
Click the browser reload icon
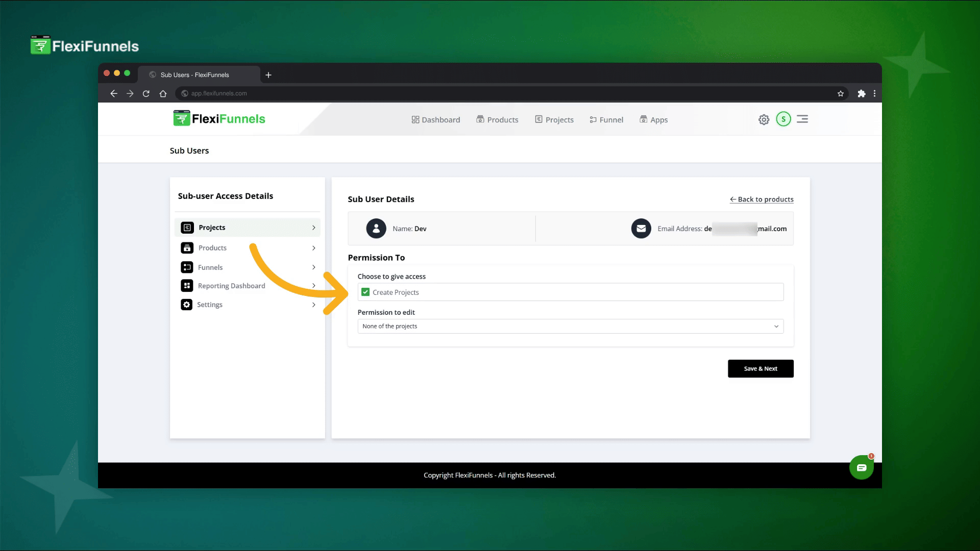[x=146, y=93]
